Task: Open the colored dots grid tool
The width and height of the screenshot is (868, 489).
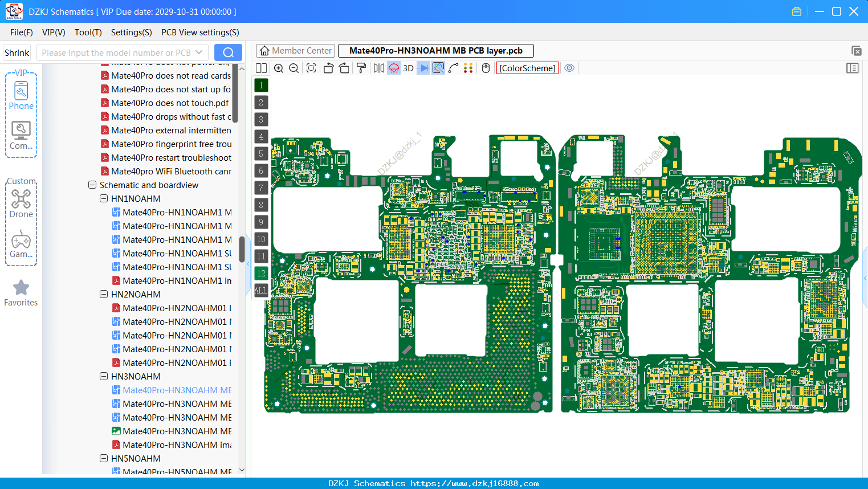Action: pos(468,68)
